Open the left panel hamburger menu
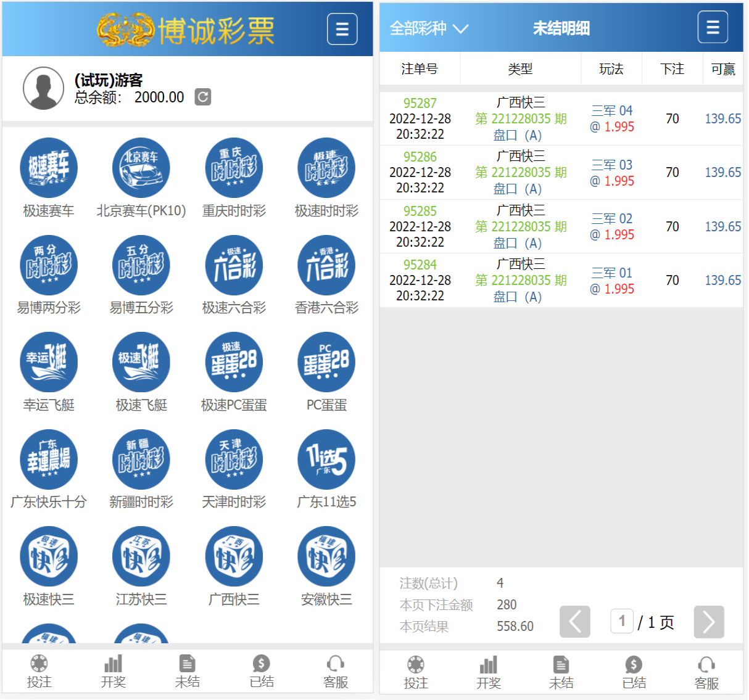The image size is (749, 700). pyautogui.click(x=342, y=29)
